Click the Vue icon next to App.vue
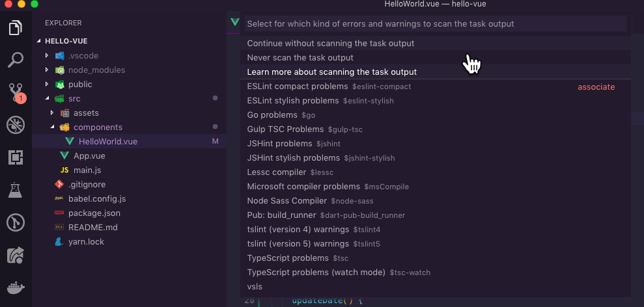The height and width of the screenshot is (307, 644). click(x=64, y=156)
